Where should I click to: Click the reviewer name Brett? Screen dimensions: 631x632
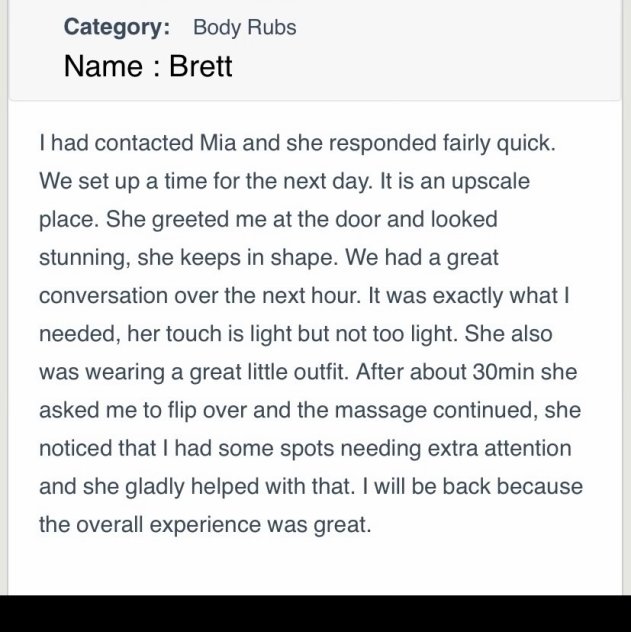(x=201, y=66)
